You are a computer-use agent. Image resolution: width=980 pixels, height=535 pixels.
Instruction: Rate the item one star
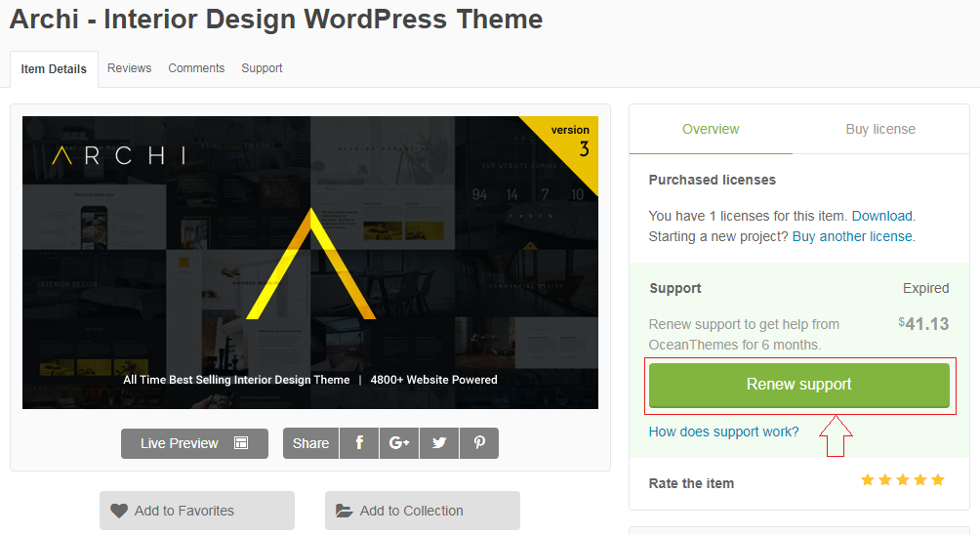868,480
